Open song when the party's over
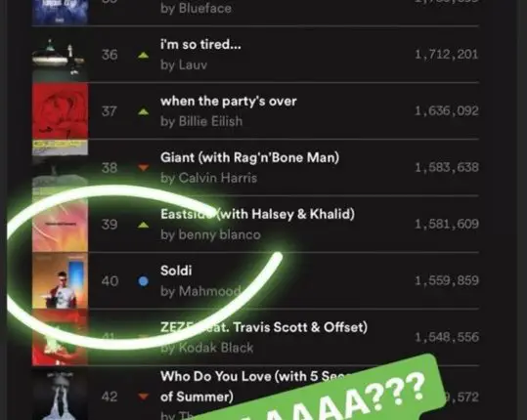The image size is (527, 420). click(x=229, y=101)
